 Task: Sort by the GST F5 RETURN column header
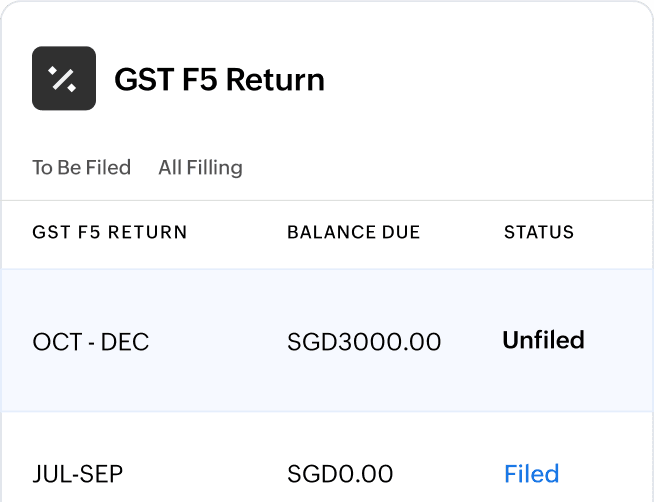pos(109,233)
